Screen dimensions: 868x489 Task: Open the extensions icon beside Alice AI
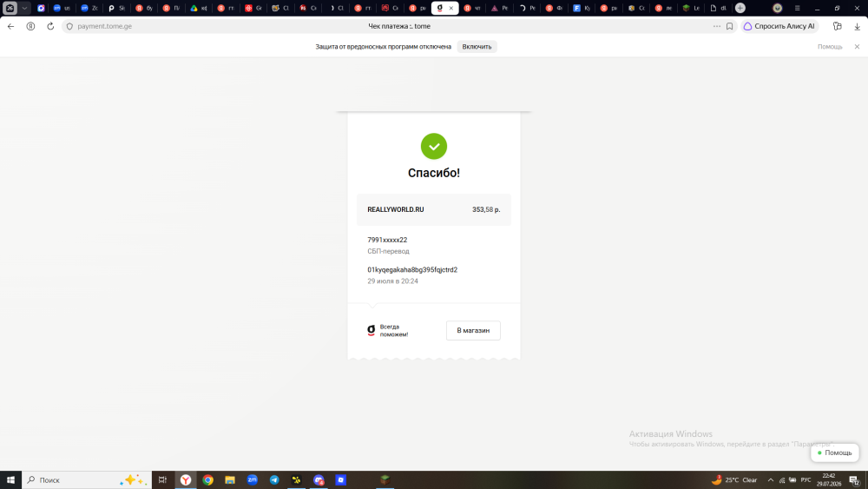coord(837,26)
